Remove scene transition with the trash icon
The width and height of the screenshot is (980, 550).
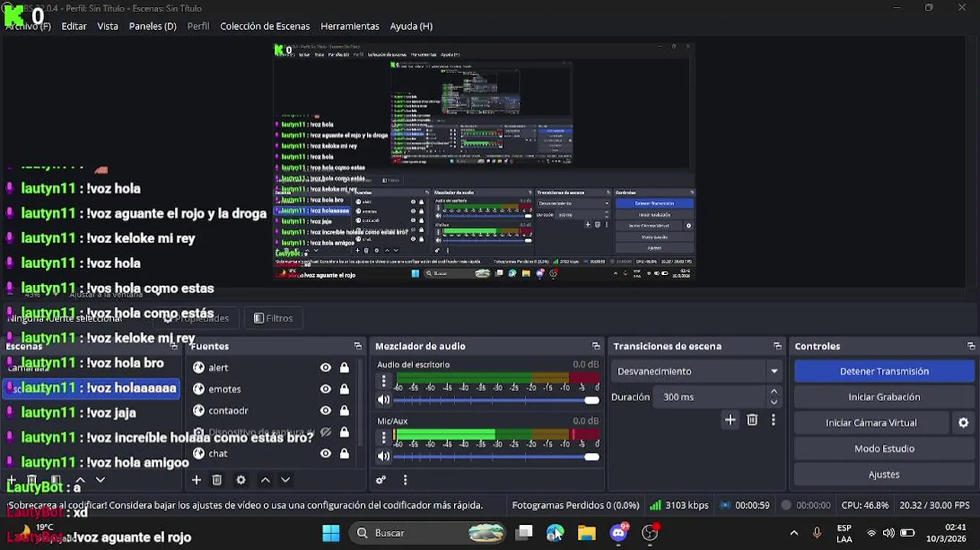tap(753, 419)
